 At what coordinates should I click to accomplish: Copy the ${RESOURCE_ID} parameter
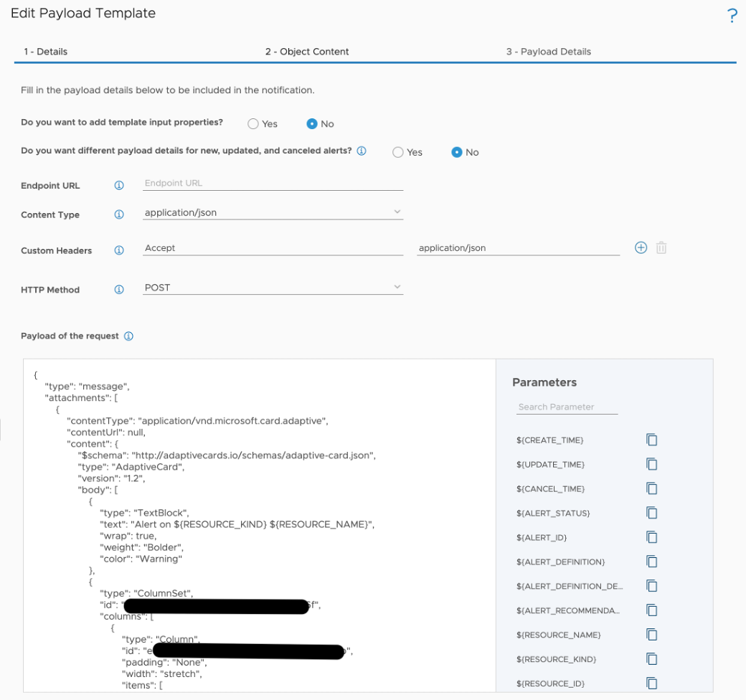point(652,684)
